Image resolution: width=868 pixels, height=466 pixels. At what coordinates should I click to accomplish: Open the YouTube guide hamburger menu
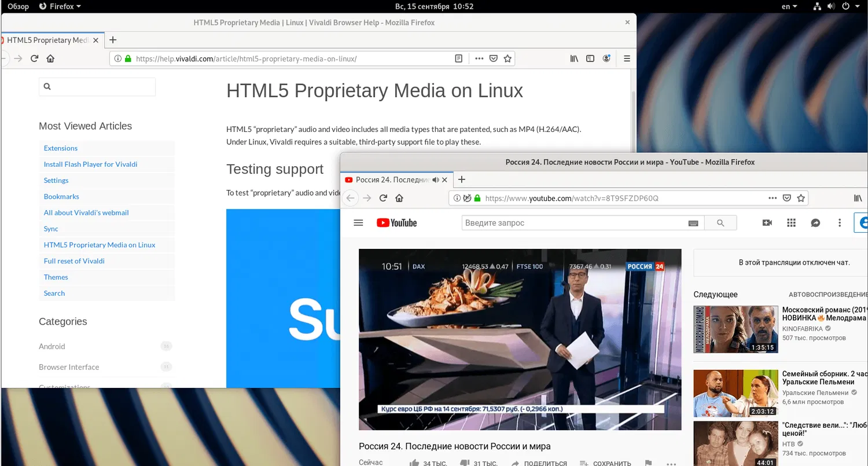358,223
